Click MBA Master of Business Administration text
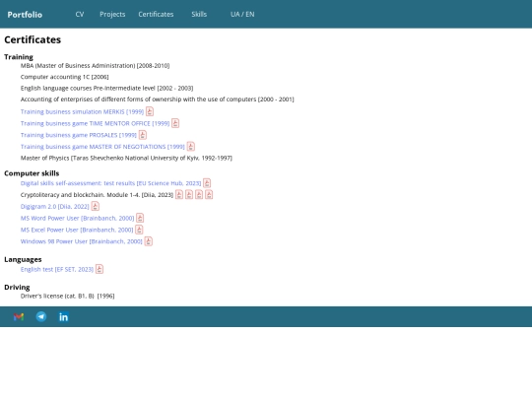The width and height of the screenshot is (532, 399). [x=95, y=65]
